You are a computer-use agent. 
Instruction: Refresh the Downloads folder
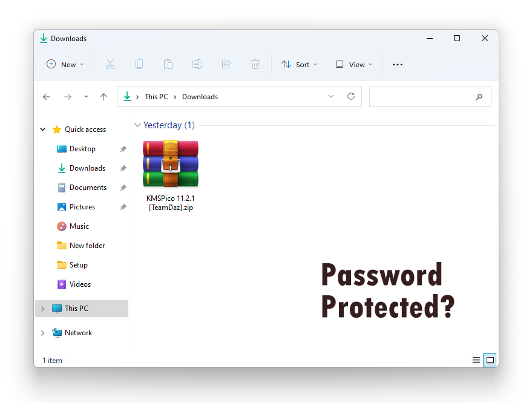[351, 96]
